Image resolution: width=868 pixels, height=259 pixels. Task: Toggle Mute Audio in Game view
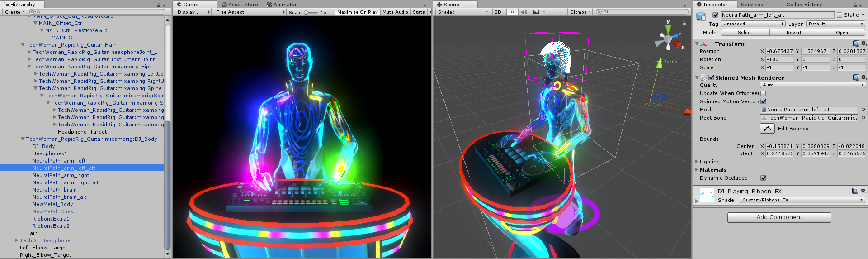(395, 12)
